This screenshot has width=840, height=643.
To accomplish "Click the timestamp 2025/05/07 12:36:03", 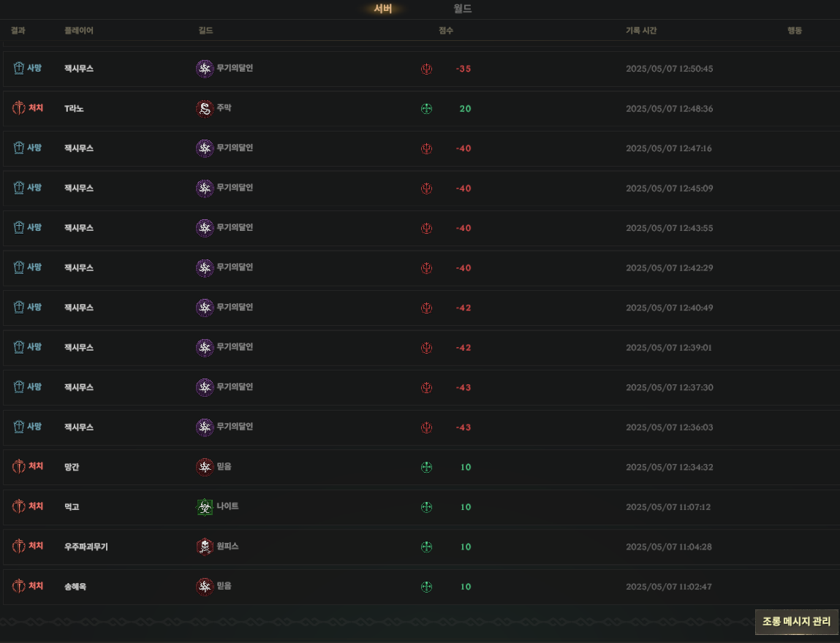I will click(669, 427).
